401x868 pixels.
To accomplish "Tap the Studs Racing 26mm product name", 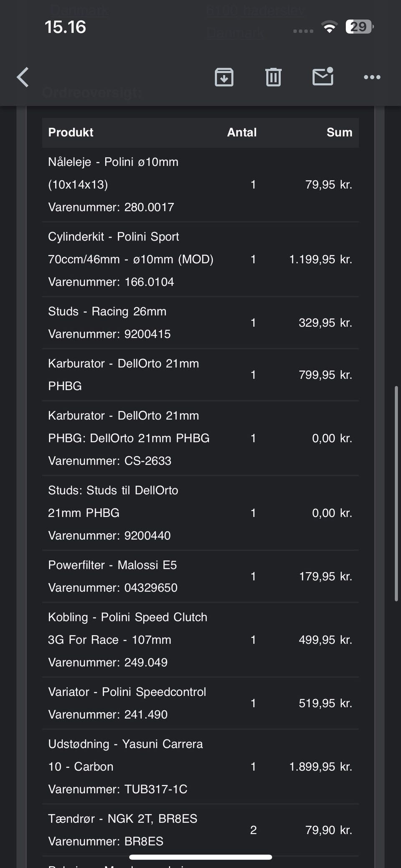I will point(107,312).
